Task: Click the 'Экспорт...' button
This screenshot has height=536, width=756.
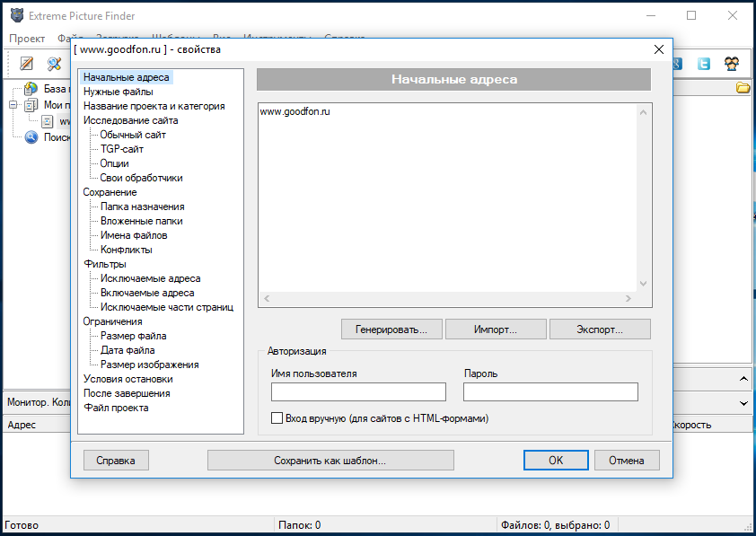Action: [600, 330]
